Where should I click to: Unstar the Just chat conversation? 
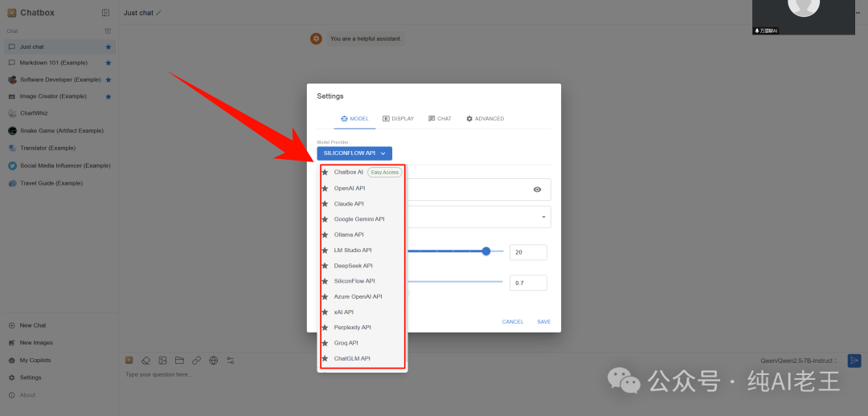108,47
